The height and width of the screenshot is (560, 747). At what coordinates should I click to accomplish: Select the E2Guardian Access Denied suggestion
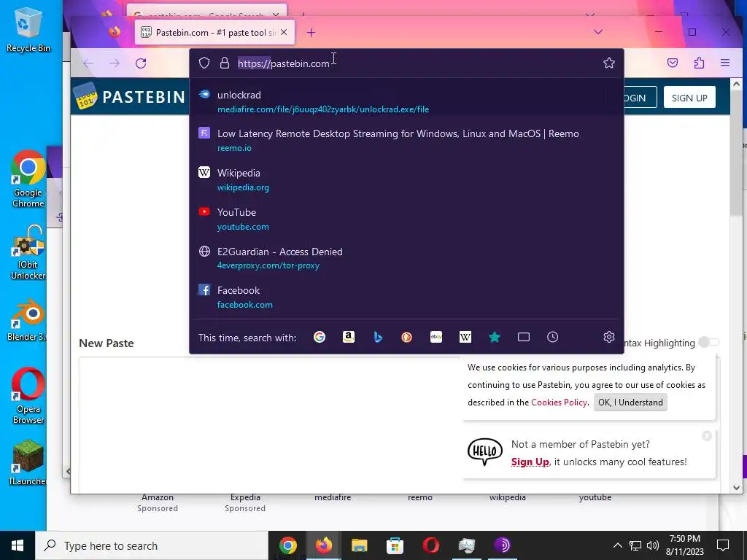406,258
